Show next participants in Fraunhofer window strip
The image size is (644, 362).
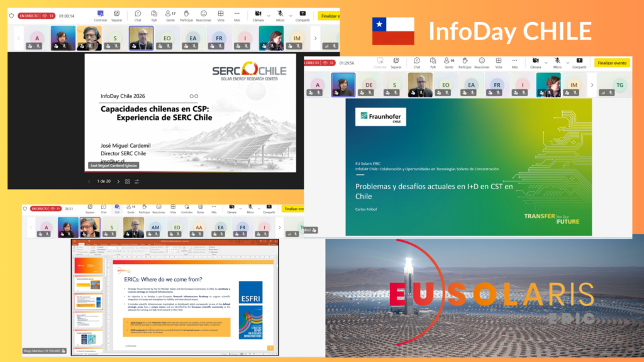(x=592, y=85)
